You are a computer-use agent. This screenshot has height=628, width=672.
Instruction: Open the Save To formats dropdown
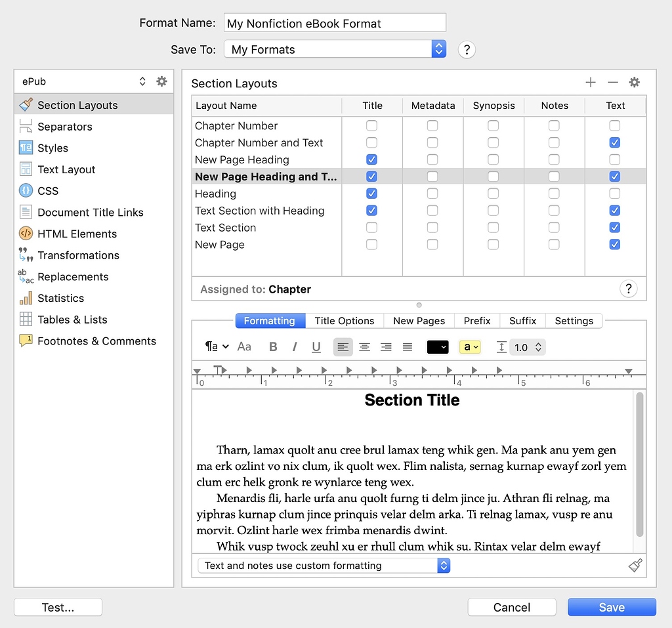pyautogui.click(x=438, y=49)
